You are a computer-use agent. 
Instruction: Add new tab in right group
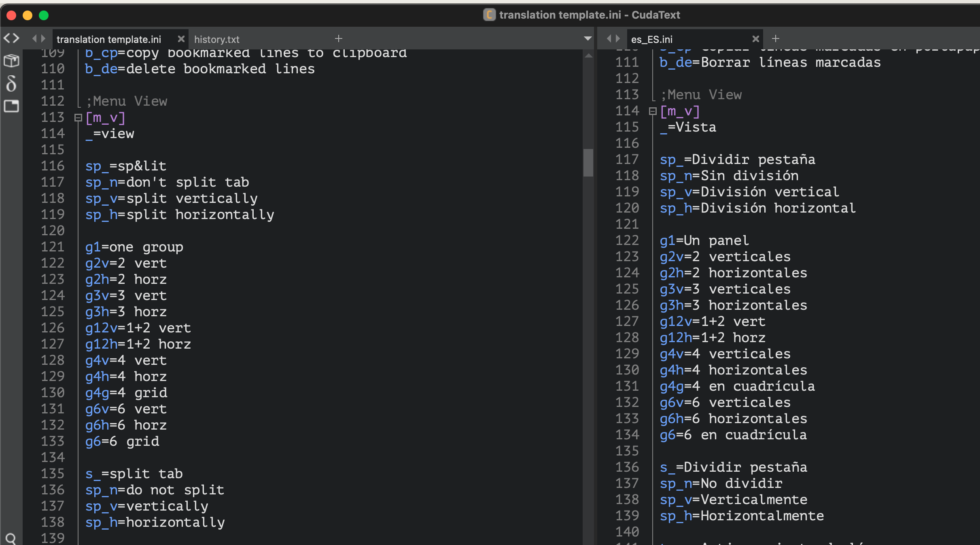775,38
